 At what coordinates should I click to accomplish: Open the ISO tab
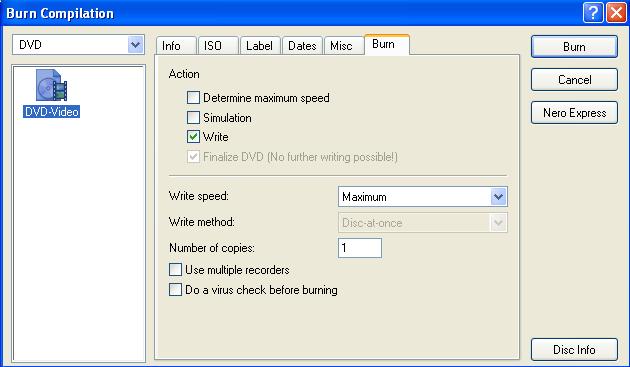218,46
